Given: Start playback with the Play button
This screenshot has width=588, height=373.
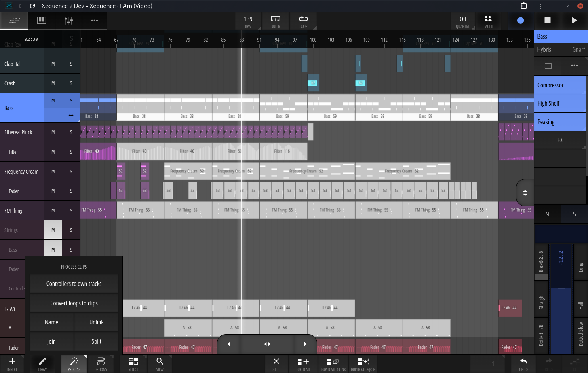Looking at the screenshot, I should pyautogui.click(x=574, y=21).
